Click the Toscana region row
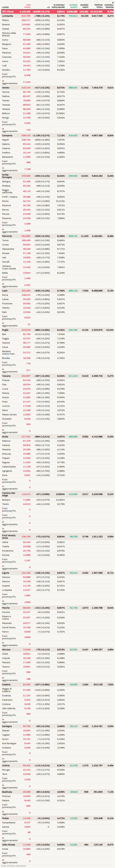Screen dimensions: 115x868 pyautogui.click(x=6, y=376)
